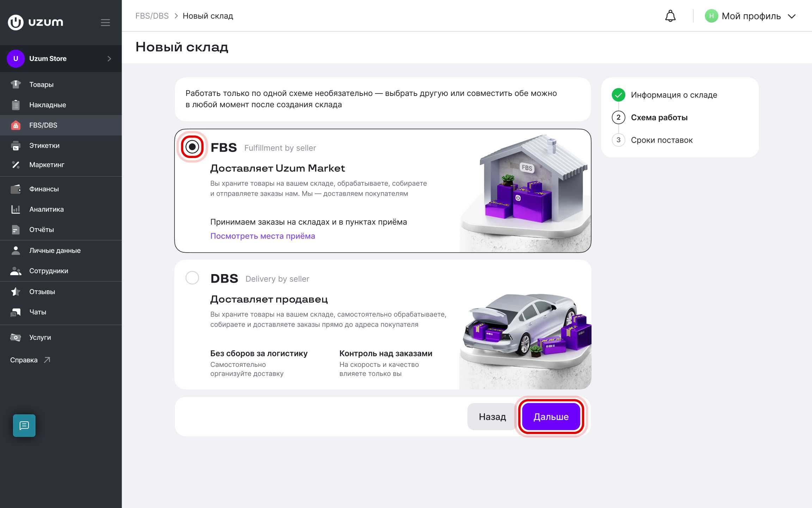
Task: Open Финансы wallet icon
Action: point(16,189)
